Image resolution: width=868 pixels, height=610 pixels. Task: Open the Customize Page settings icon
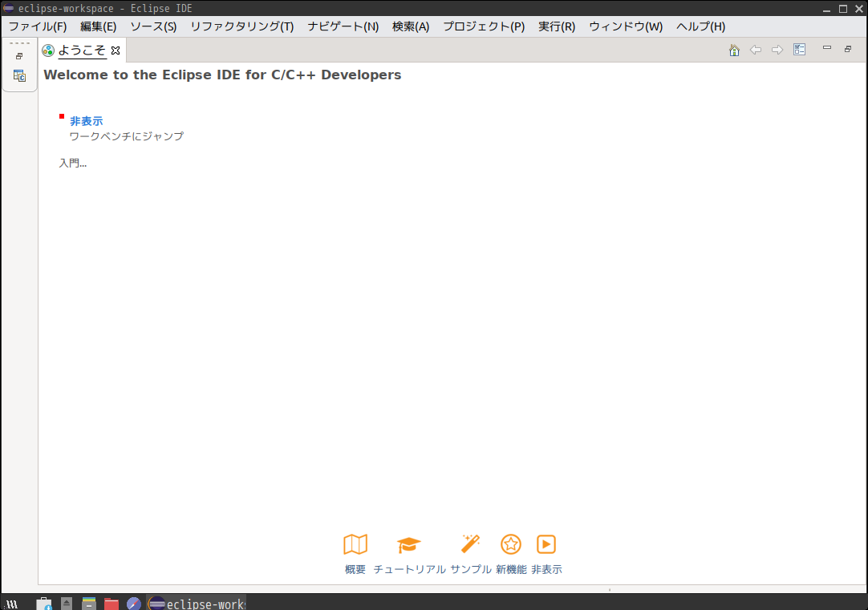tap(799, 50)
